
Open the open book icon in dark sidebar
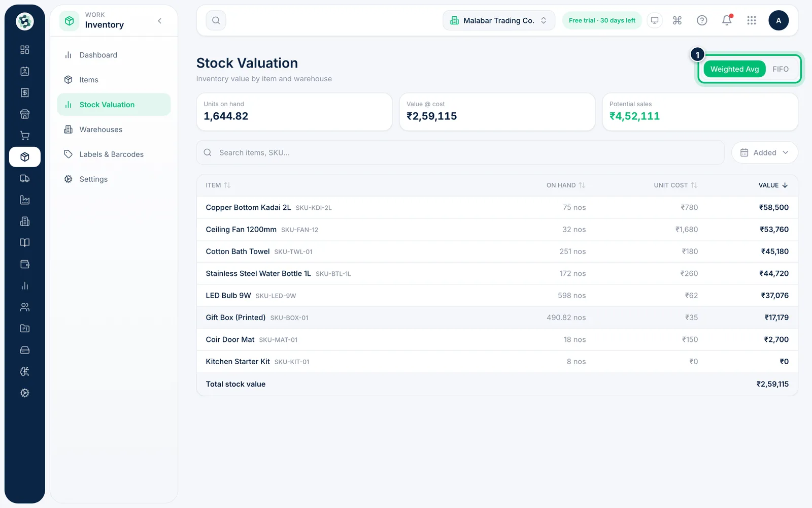[24, 243]
